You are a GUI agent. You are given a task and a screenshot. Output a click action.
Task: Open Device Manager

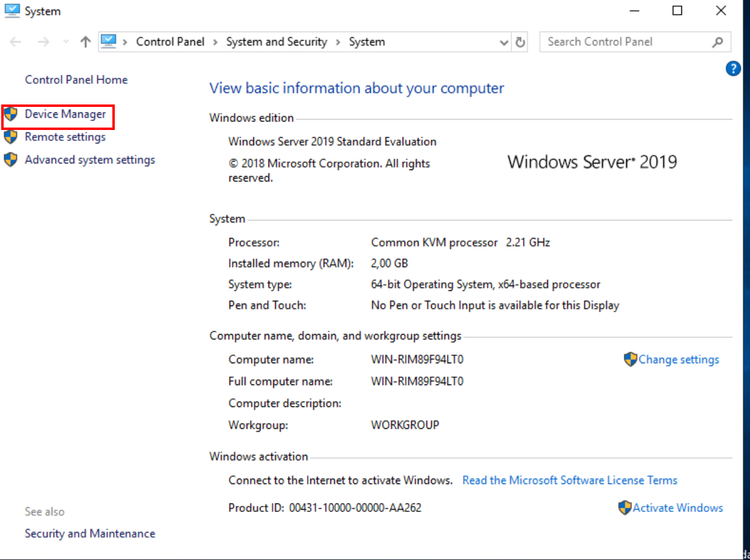(x=65, y=114)
